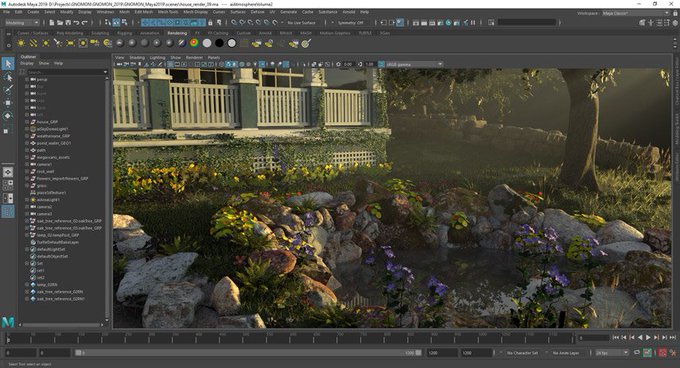Toggle the workspace lock icon
The image size is (680, 368).
(675, 13)
